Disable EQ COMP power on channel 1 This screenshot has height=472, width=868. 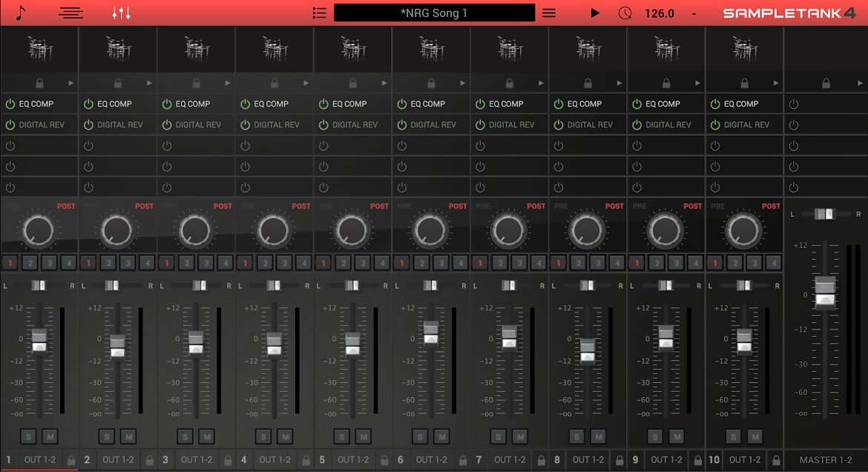10,104
